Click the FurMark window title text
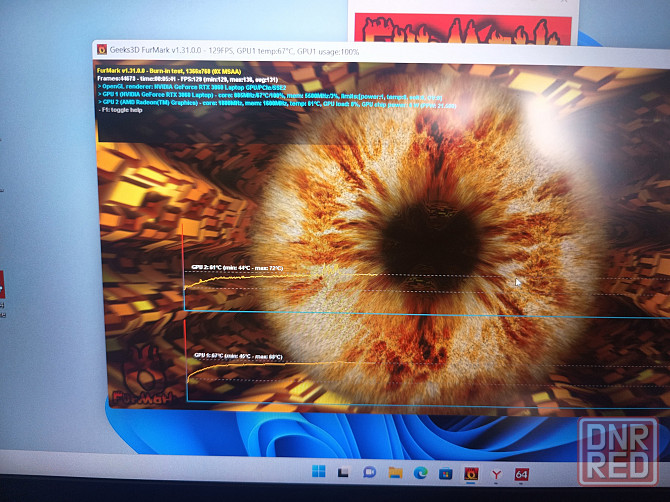This screenshot has width=670, height=502. (234, 51)
